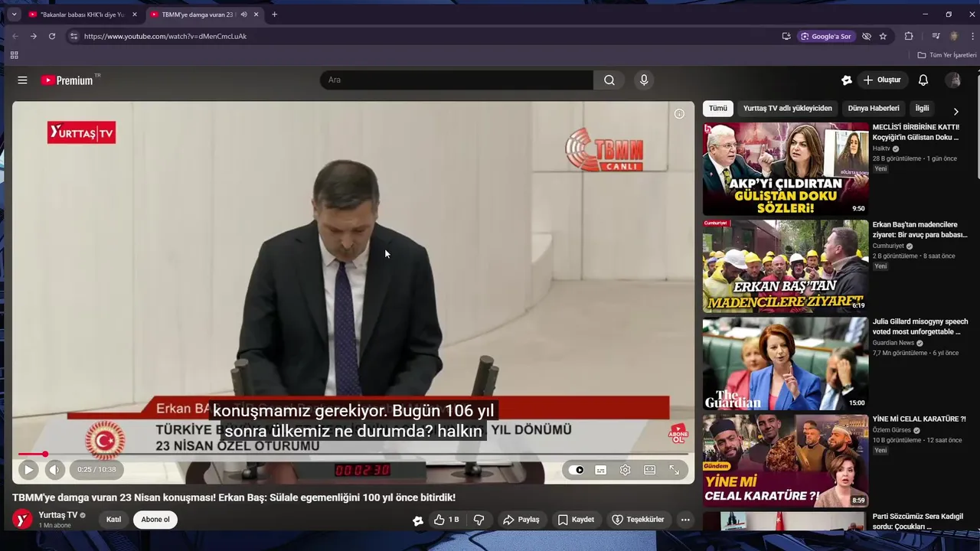Viewport: 980px width, 551px height.
Task: Click Abone Ol watermark in video
Action: point(678,434)
